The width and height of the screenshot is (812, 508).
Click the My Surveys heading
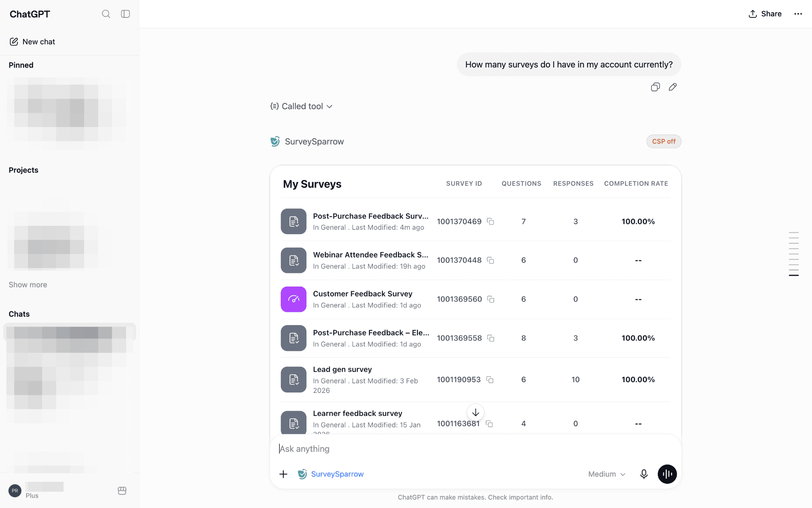click(x=312, y=184)
